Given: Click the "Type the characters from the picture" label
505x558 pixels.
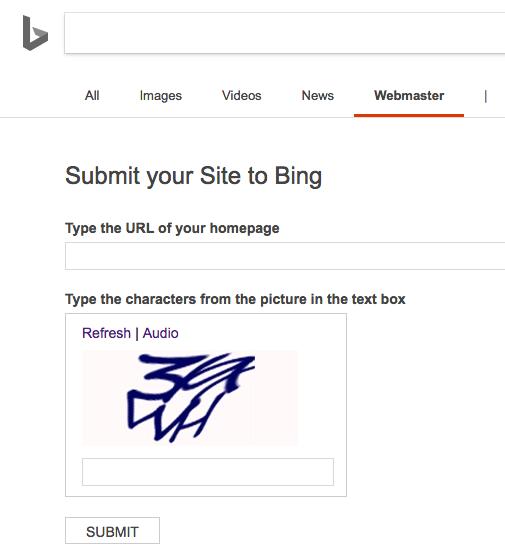Looking at the screenshot, I should tap(235, 299).
